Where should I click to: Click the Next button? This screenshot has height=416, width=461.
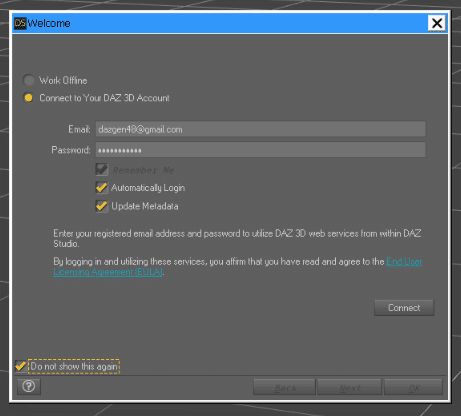point(349,387)
